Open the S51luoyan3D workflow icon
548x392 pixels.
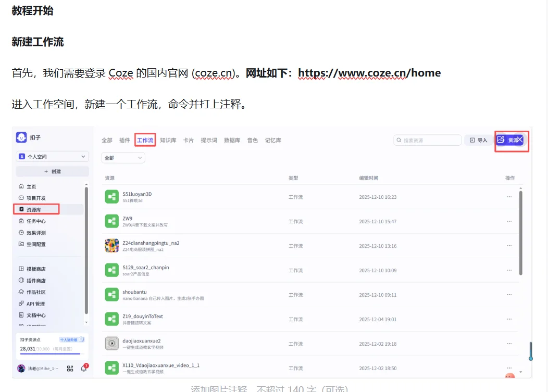[x=112, y=197]
